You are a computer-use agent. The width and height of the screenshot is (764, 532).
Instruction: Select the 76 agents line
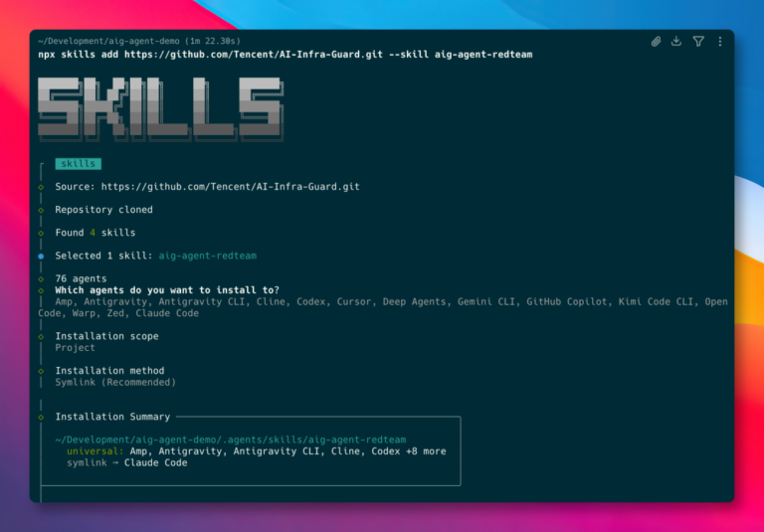coord(81,278)
